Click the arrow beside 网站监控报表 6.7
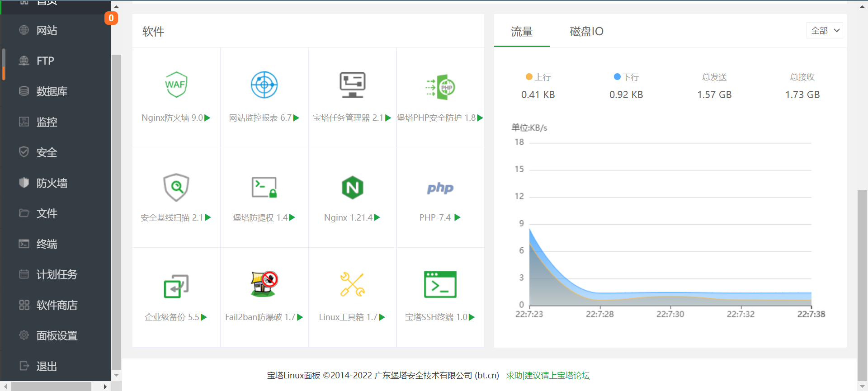This screenshot has width=868, height=391. [296, 118]
